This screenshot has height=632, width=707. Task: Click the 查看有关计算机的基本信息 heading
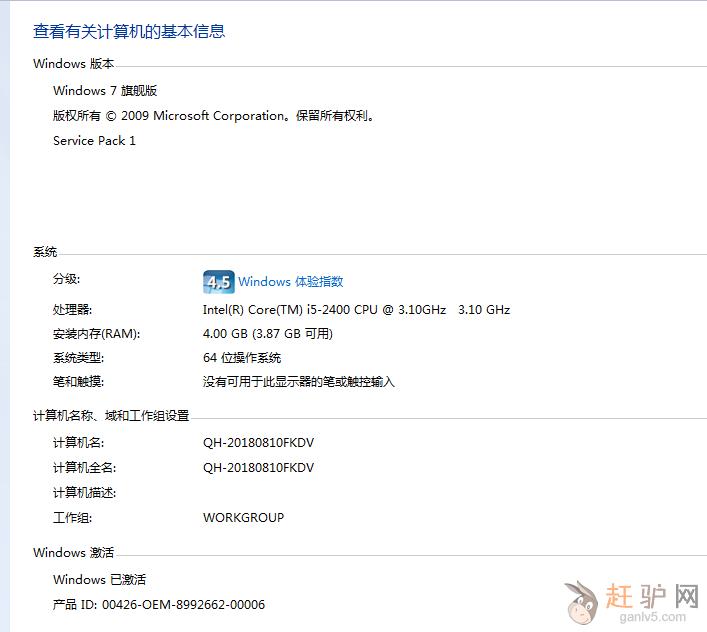tap(129, 31)
